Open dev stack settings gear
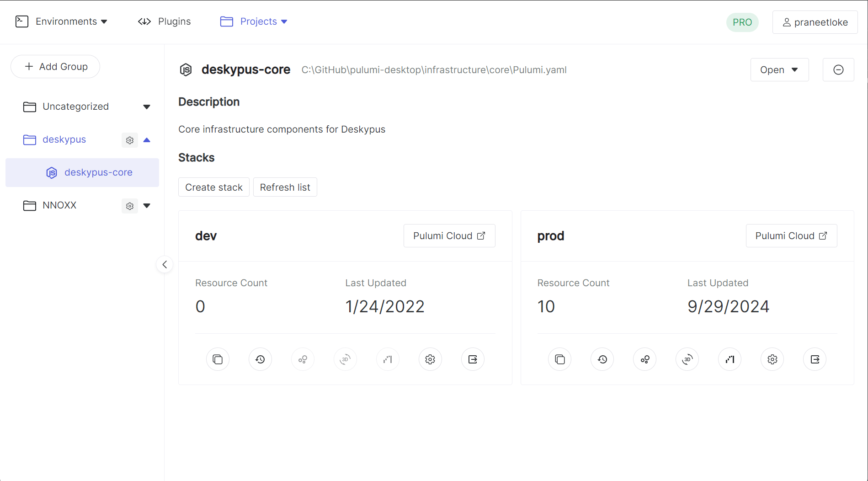868x481 pixels. pyautogui.click(x=430, y=359)
